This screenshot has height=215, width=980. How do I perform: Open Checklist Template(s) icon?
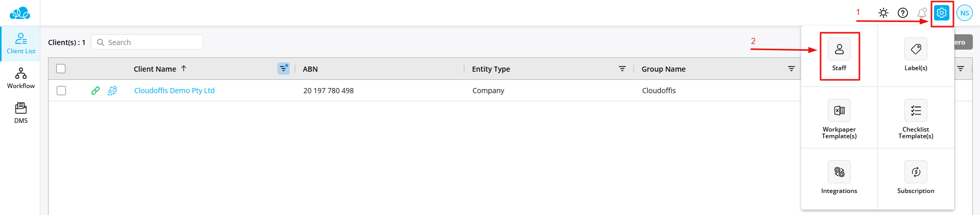(916, 111)
